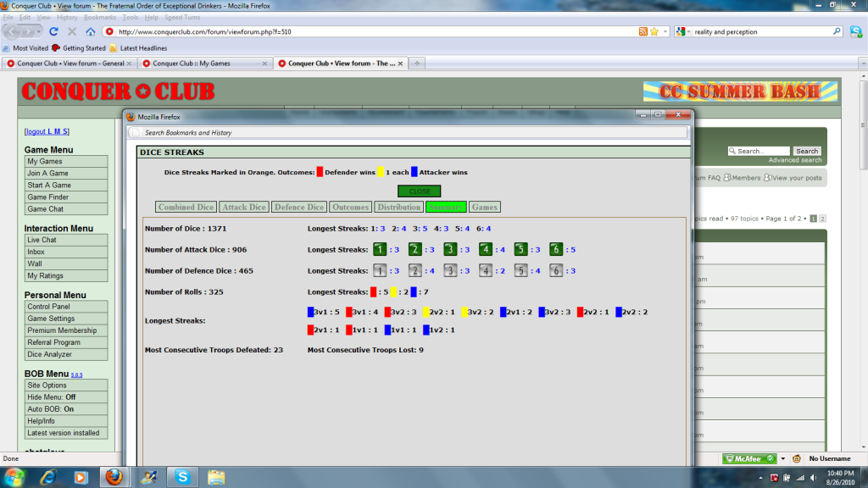Image resolution: width=868 pixels, height=488 pixels.
Task: Open Live Chat in Interaction Menu
Action: (66, 240)
